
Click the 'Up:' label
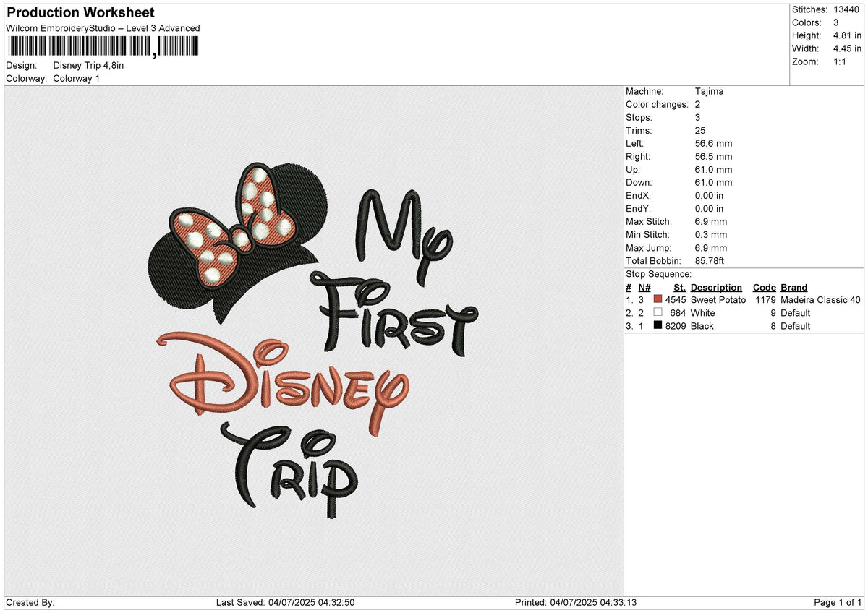coord(634,169)
